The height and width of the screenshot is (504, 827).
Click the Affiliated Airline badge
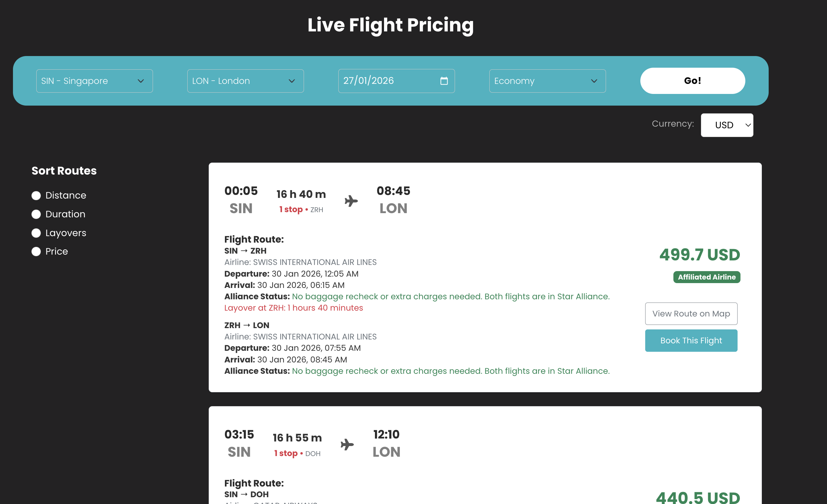pyautogui.click(x=706, y=277)
